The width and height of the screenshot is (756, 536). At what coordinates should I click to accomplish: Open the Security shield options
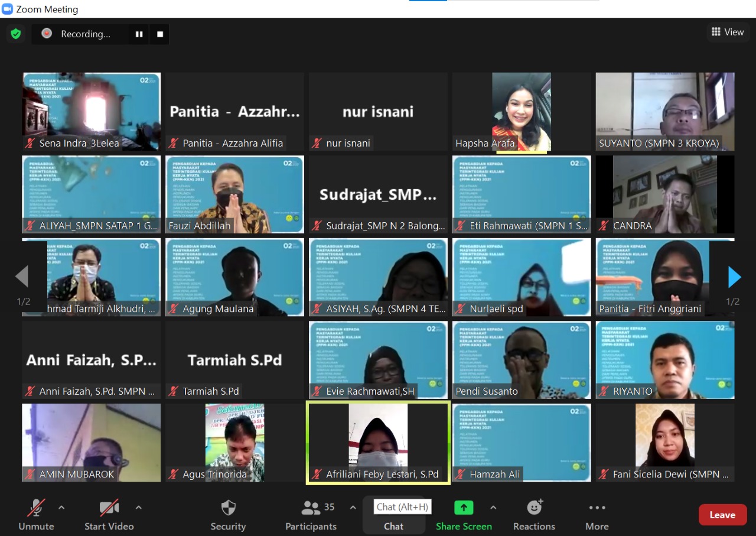(x=228, y=515)
